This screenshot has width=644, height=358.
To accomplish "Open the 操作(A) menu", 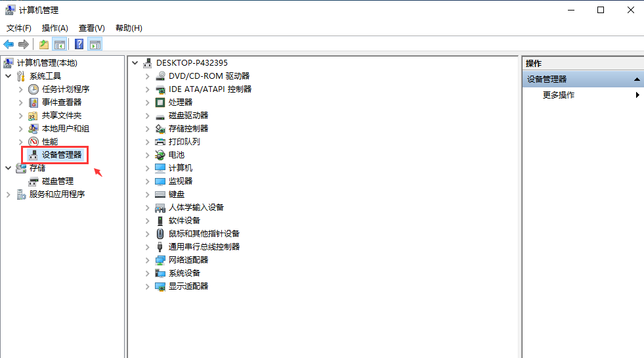I will pos(54,28).
